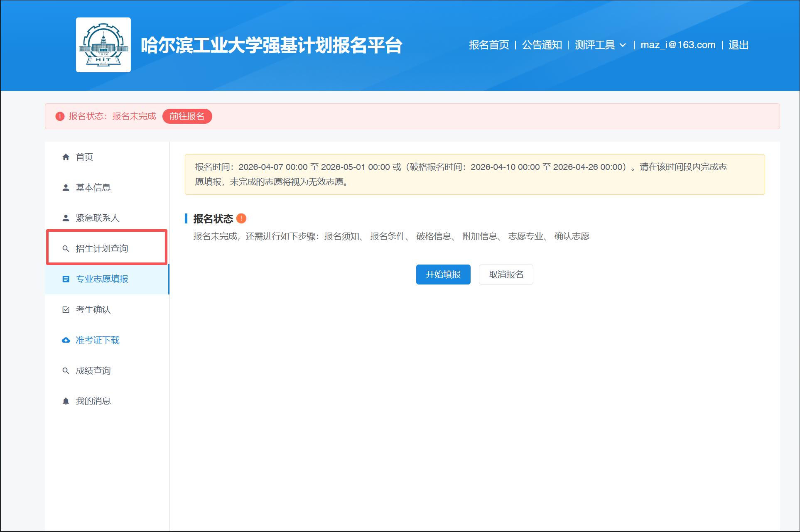This screenshot has height=532, width=800.
Task: Click the orange exclamation icon next to 报名状态
Action: (241, 218)
